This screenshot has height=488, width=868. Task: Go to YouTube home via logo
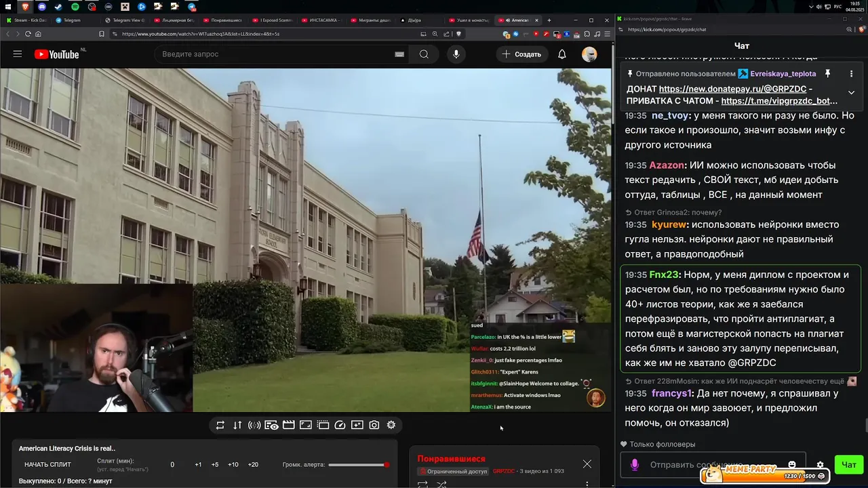click(x=57, y=54)
